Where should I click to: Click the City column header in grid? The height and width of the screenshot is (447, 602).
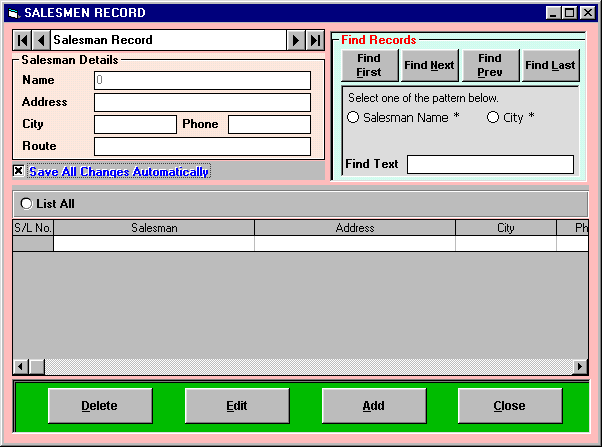tap(506, 228)
